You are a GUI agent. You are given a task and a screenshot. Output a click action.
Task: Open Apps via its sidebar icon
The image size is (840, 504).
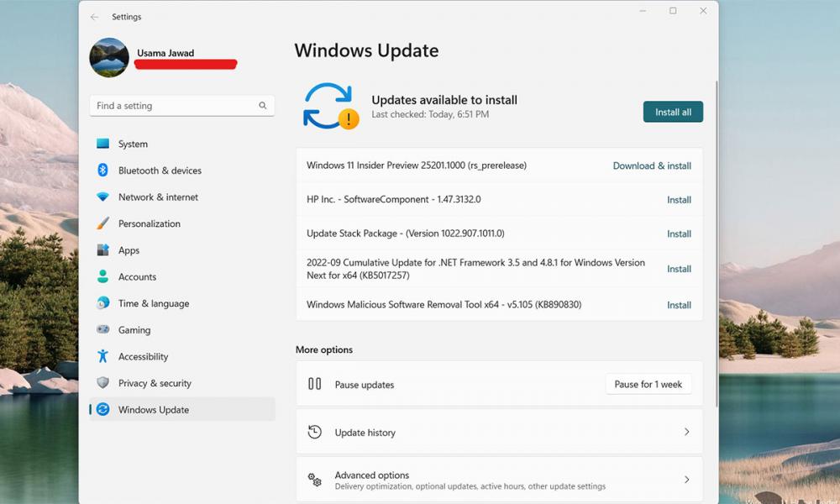click(102, 250)
